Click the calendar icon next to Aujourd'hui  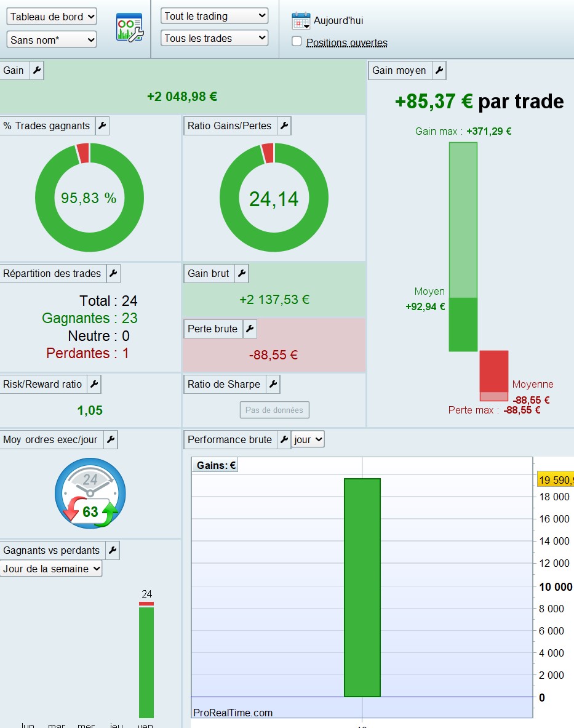click(x=301, y=21)
